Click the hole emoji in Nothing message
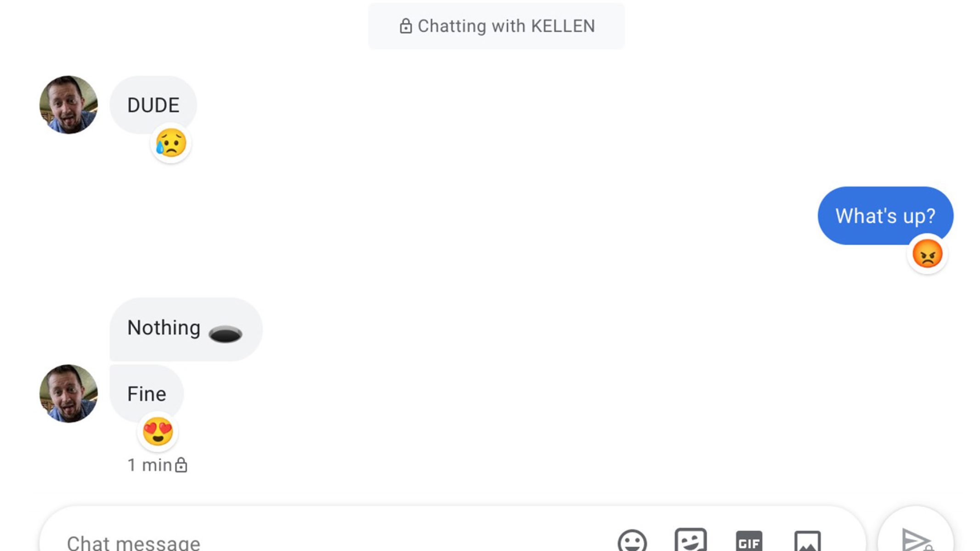This screenshot has width=980, height=551. coord(225,333)
